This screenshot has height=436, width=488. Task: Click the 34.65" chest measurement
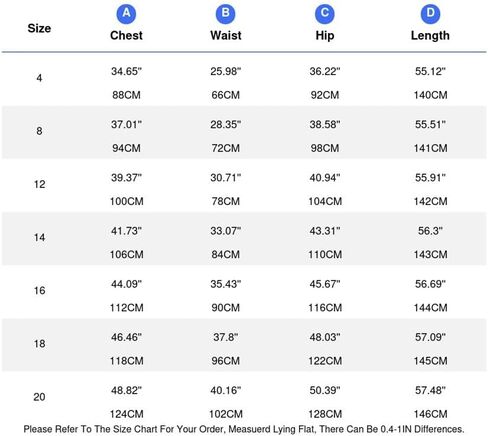pos(126,71)
